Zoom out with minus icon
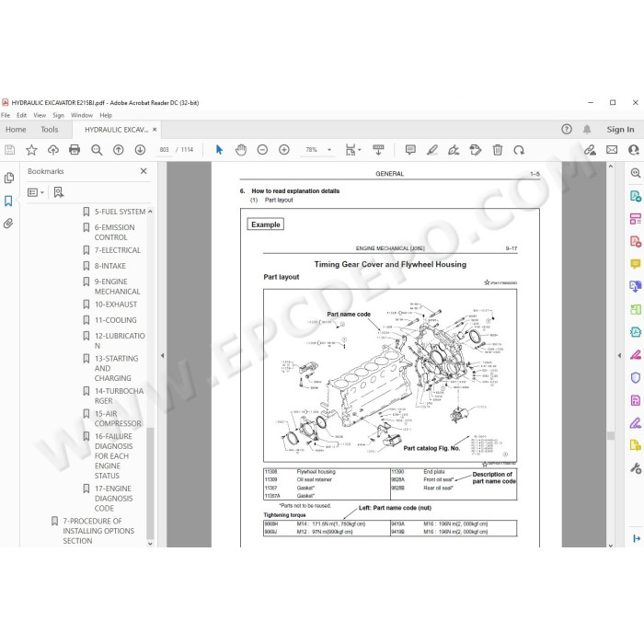Screen dimensions: 644x644 (x=262, y=150)
